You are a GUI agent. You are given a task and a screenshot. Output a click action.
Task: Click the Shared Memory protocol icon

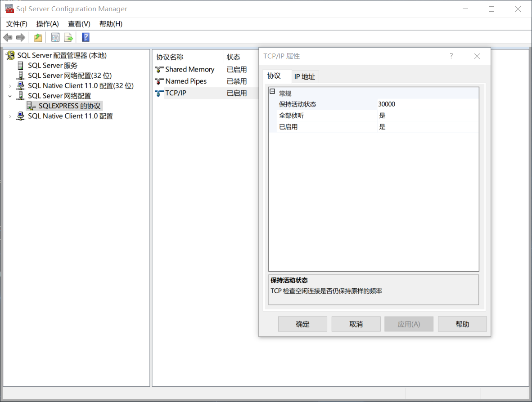click(x=160, y=69)
